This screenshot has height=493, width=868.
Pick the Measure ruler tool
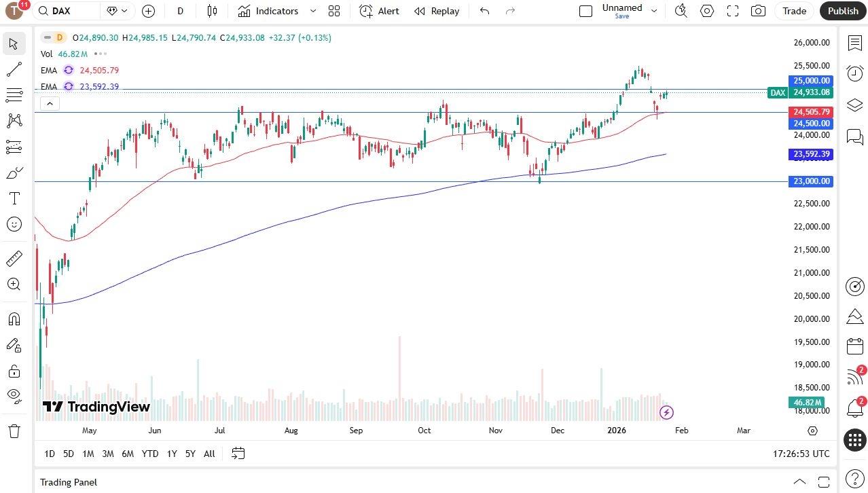(14, 258)
